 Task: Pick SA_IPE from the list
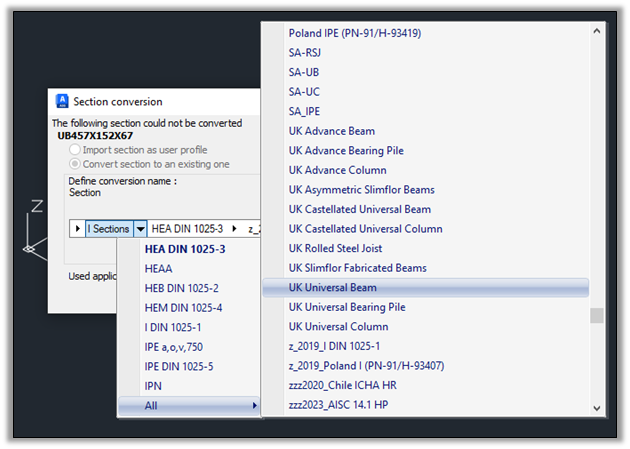pos(425,111)
